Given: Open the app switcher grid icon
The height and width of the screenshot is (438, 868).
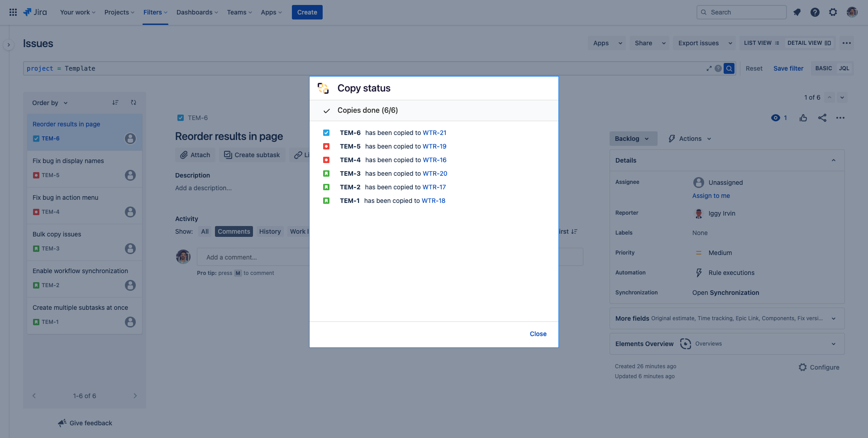Looking at the screenshot, I should coord(13,12).
